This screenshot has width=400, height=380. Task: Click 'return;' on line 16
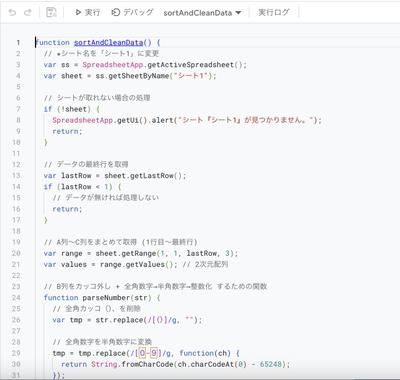click(67, 209)
